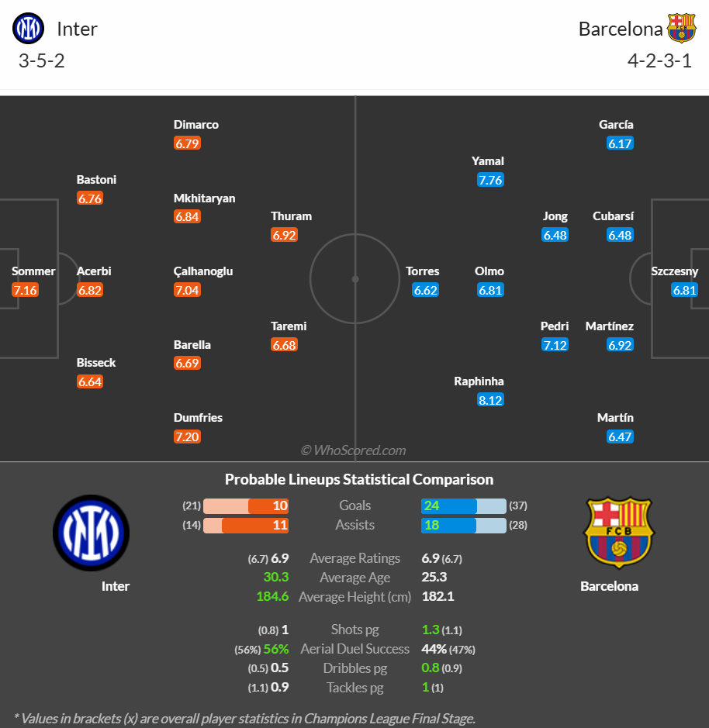This screenshot has width=709, height=728.
Task: Click Dumfries' 7.20 rating badge
Action: (187, 436)
